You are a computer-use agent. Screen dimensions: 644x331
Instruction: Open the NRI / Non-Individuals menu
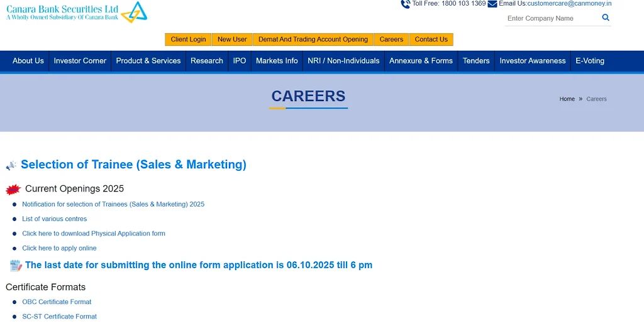343,61
